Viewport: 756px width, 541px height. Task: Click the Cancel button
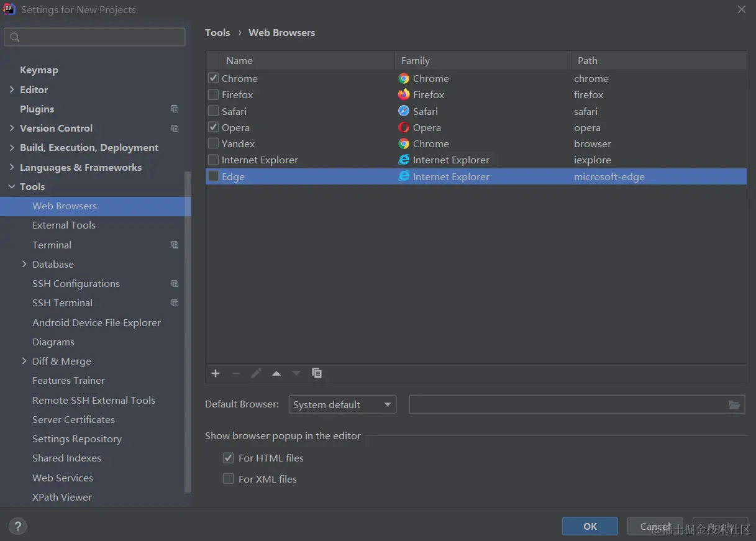(655, 526)
